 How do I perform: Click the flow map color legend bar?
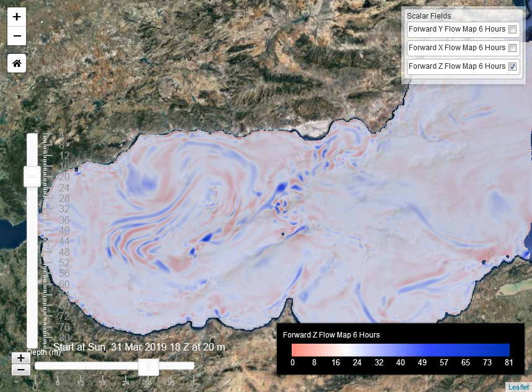click(401, 350)
